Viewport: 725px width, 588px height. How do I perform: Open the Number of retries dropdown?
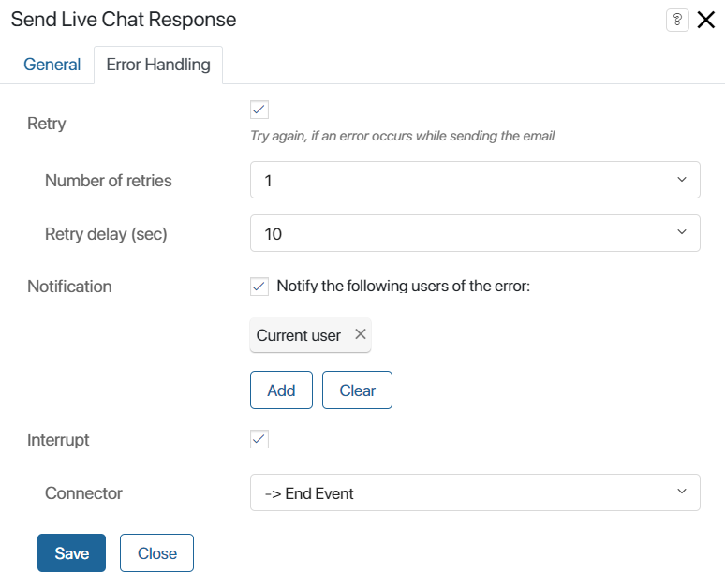tap(475, 180)
